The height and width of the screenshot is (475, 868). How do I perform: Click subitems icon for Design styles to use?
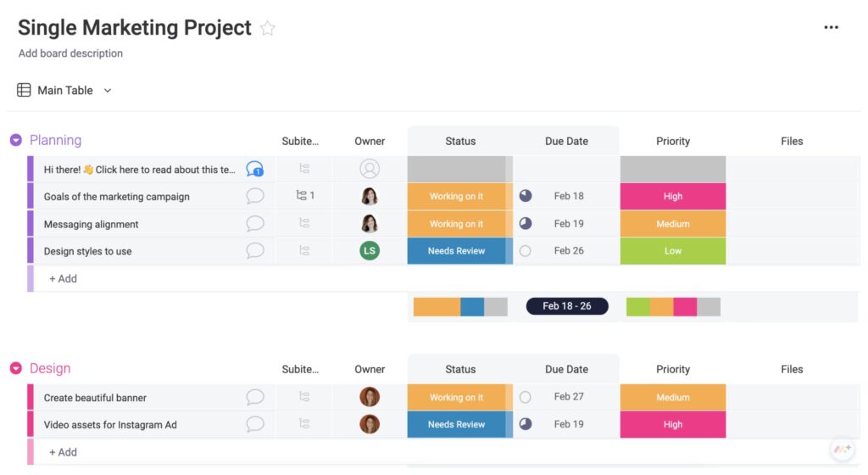point(304,251)
